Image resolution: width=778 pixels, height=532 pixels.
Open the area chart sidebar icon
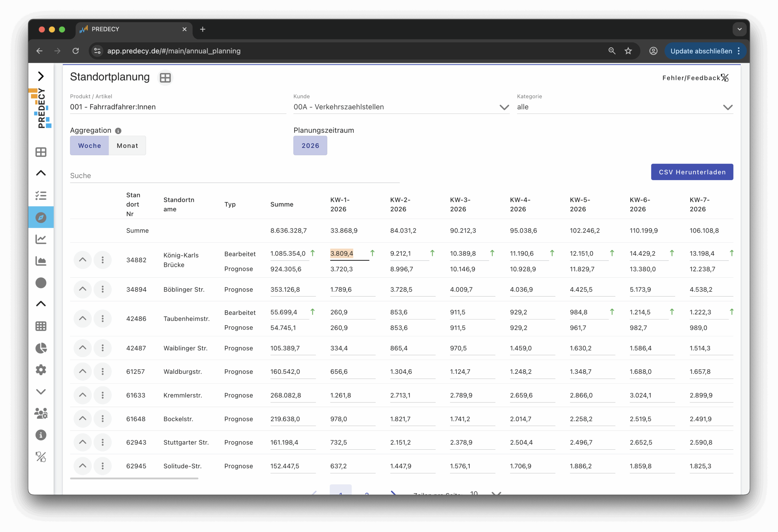(x=41, y=261)
